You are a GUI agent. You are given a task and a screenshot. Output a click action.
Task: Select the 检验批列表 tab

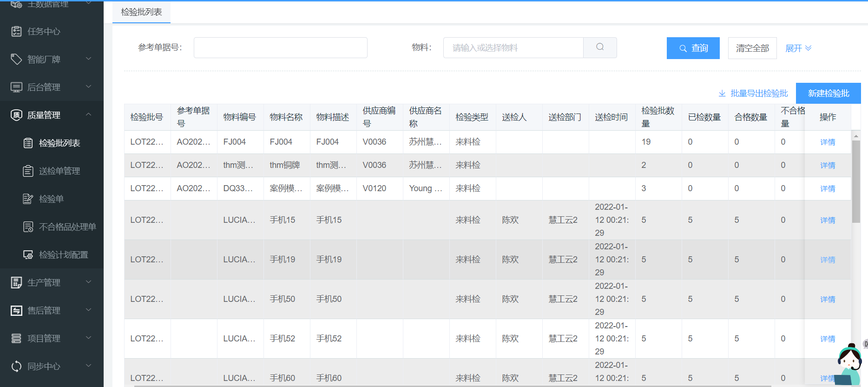point(141,12)
